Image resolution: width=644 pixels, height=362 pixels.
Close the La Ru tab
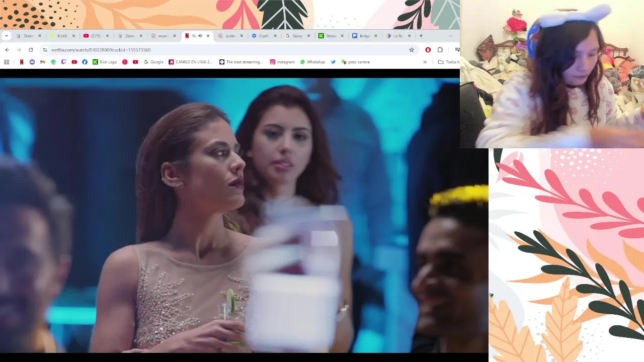409,36
